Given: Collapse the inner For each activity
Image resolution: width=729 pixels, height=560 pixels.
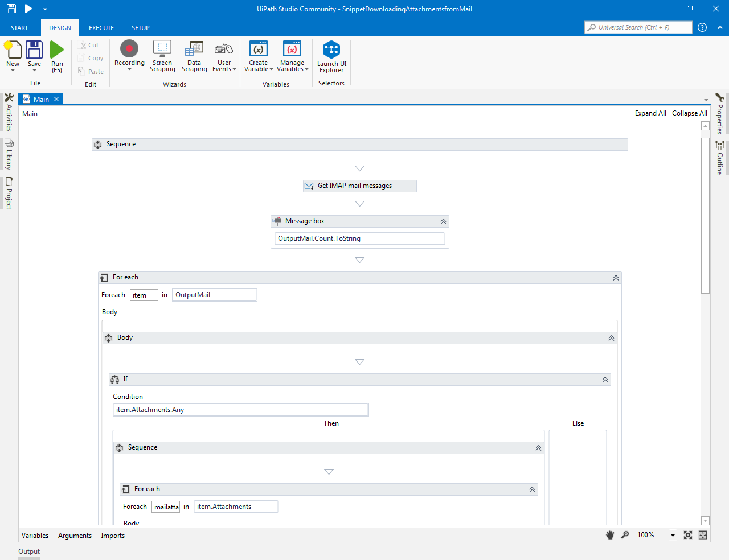Looking at the screenshot, I should 532,489.
